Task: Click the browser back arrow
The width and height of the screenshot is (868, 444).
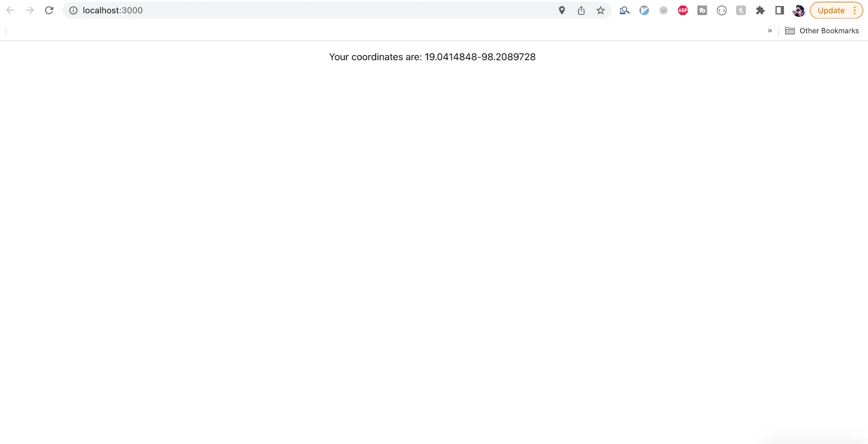Action: [10, 10]
